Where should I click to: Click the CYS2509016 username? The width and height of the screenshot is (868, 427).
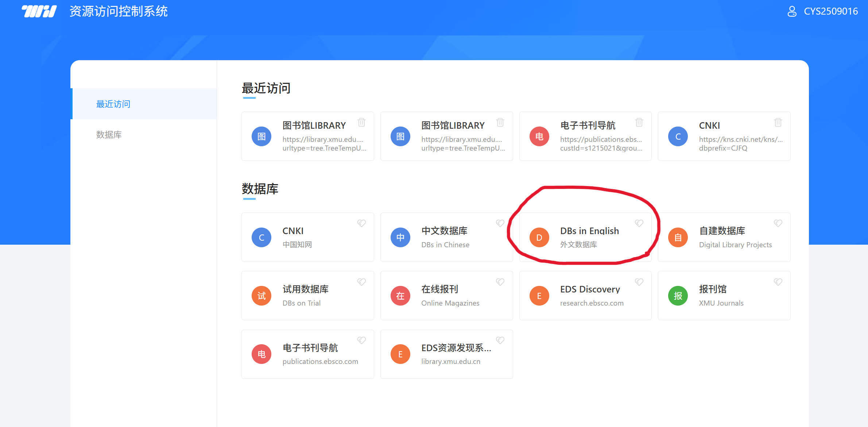831,11
